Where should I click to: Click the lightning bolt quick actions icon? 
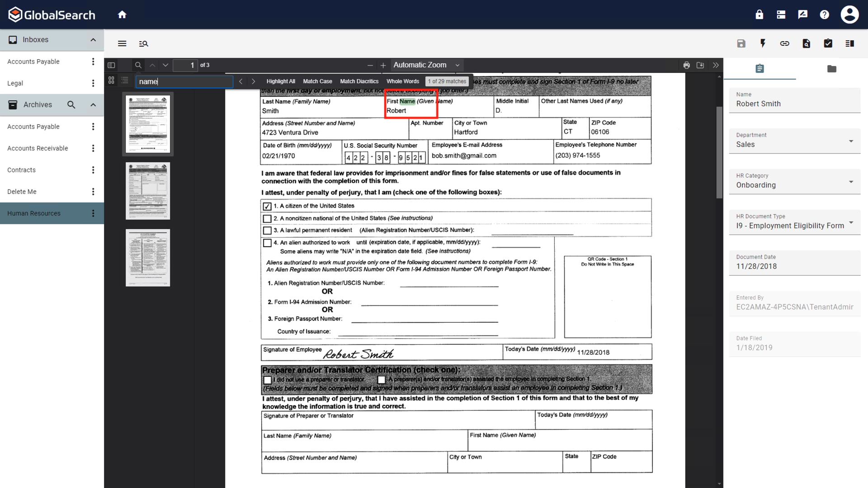763,43
